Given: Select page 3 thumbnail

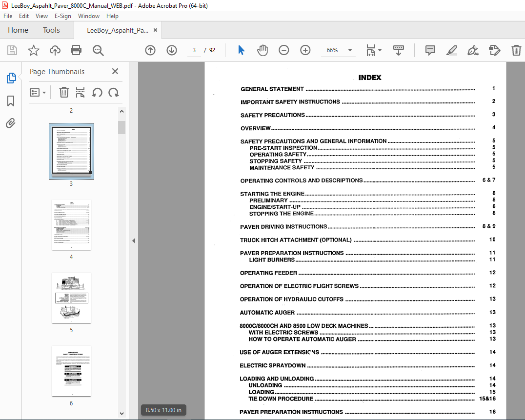Looking at the screenshot, I should click(71, 151).
